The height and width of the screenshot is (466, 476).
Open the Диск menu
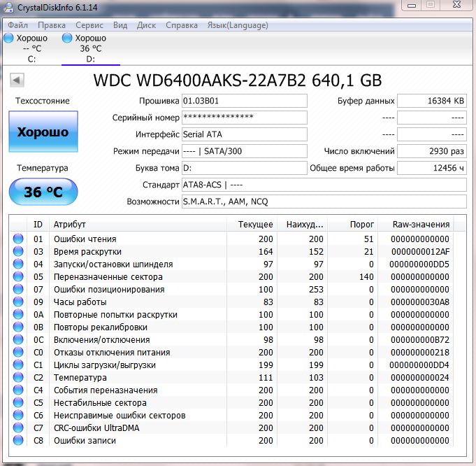[146, 25]
